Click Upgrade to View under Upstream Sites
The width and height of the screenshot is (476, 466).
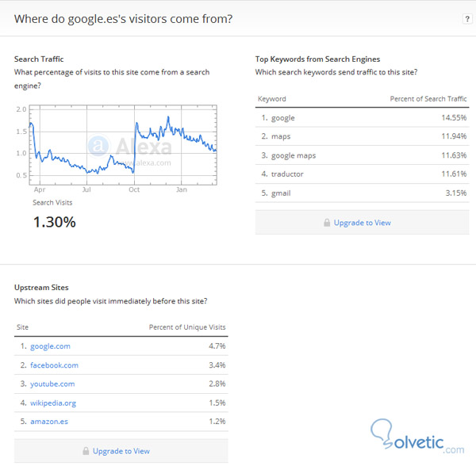click(x=121, y=451)
